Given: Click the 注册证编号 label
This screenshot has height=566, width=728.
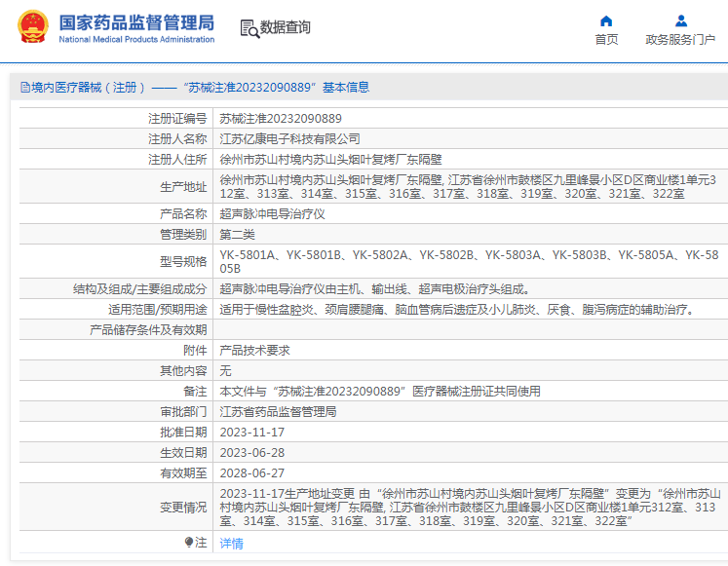Looking at the screenshot, I should [x=177, y=119].
